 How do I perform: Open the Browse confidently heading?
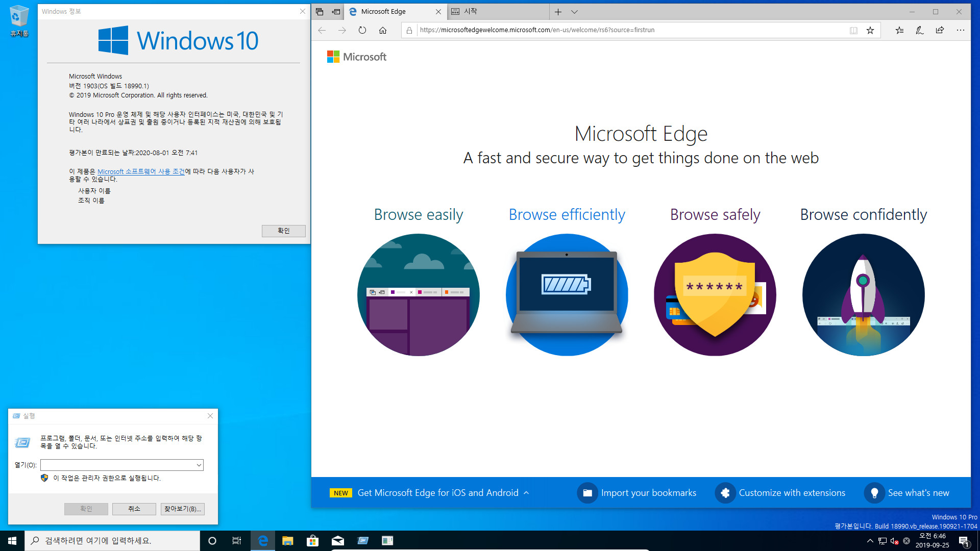[x=863, y=215]
